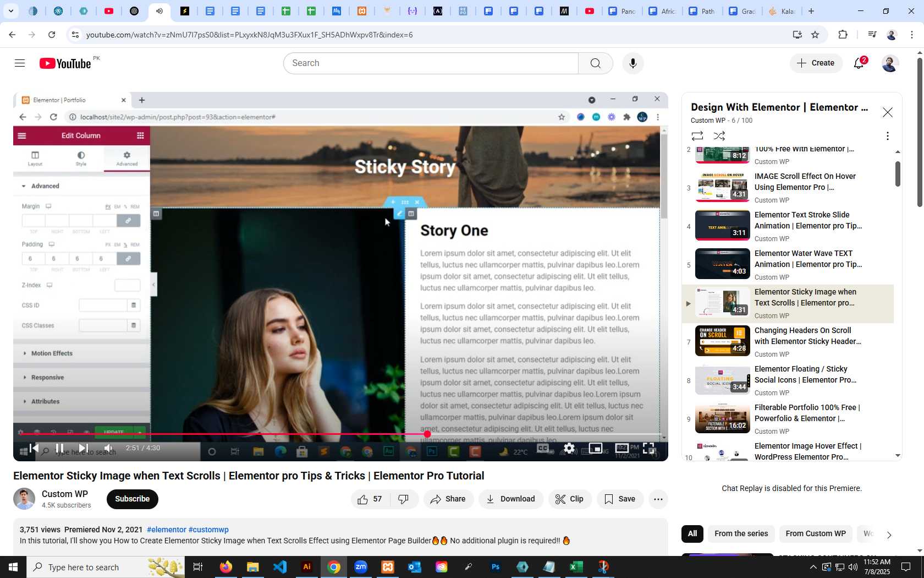924x578 pixels.
Task: Toggle playlist loop
Action: (697, 136)
